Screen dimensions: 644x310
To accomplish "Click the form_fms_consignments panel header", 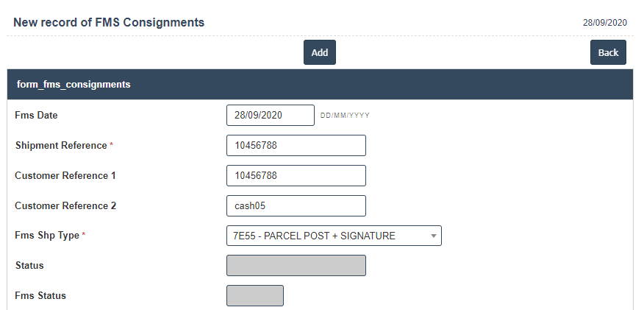I will pyautogui.click(x=74, y=85).
